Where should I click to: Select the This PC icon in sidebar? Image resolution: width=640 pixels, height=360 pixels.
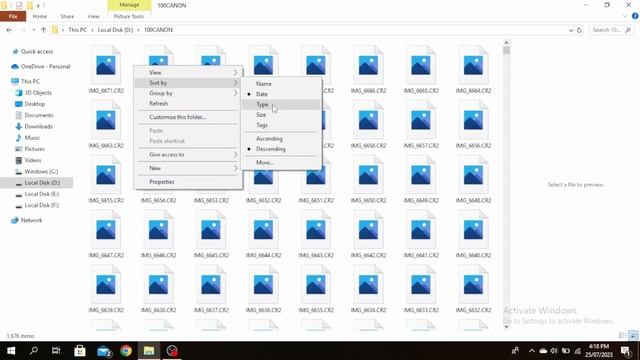coord(15,81)
